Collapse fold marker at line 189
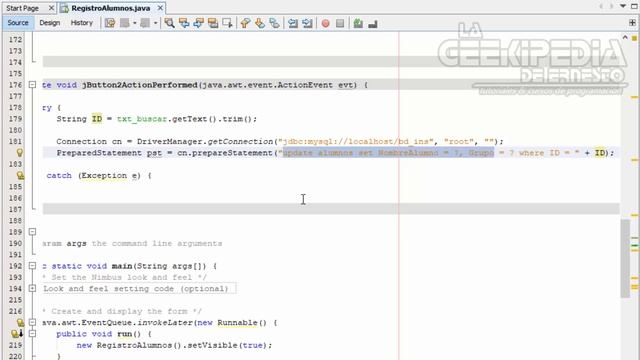This screenshot has width=640, height=360. point(32,232)
